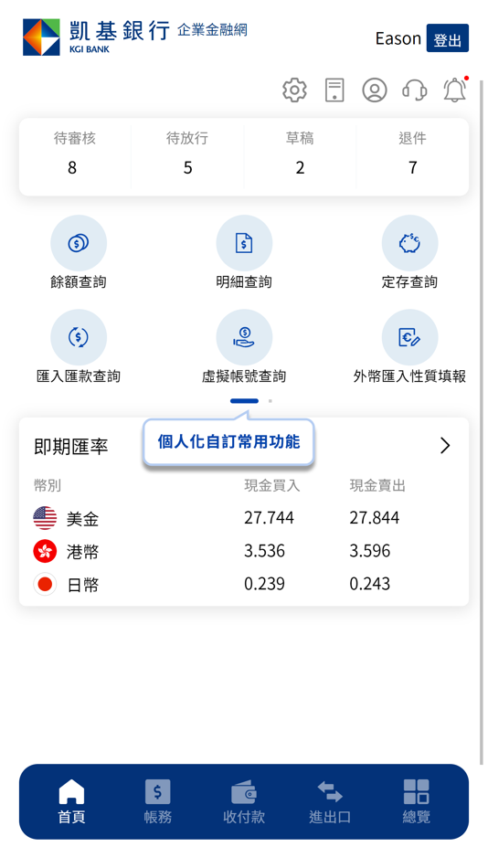Click the 企業金融網 title text
This screenshot has height=868, width=488.
pyautogui.click(x=212, y=30)
